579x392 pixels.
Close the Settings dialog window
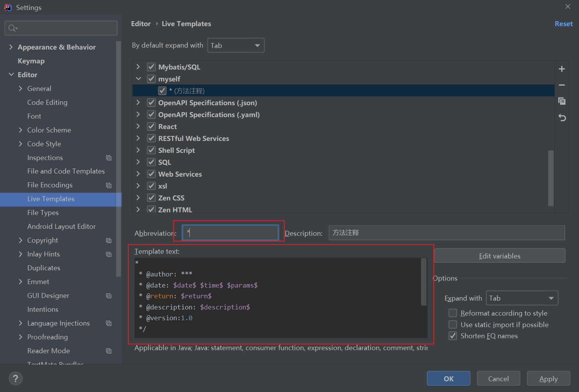(568, 7)
